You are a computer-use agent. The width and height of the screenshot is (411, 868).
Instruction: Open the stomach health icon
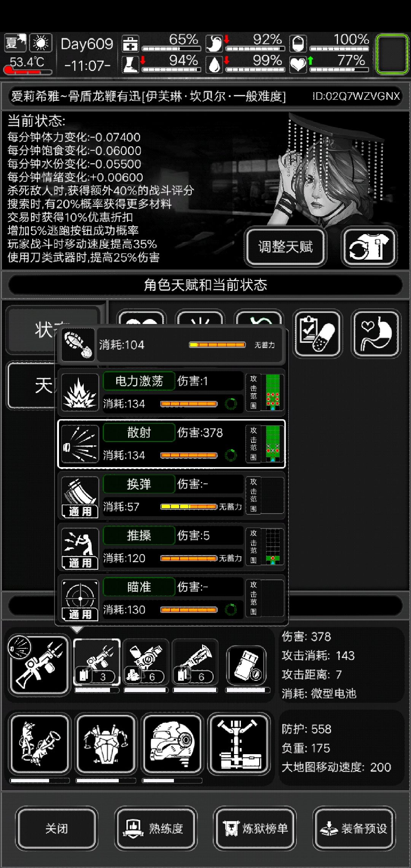pos(376,333)
